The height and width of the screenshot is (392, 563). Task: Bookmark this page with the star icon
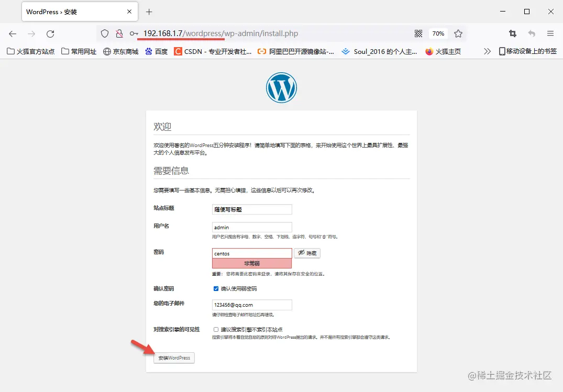[x=459, y=33]
